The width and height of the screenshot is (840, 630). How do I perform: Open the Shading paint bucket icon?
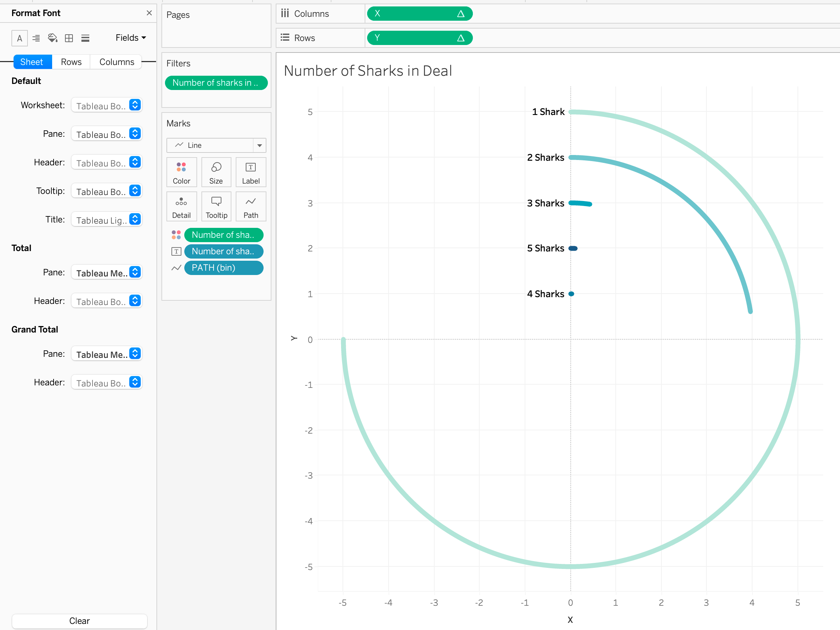click(x=52, y=38)
